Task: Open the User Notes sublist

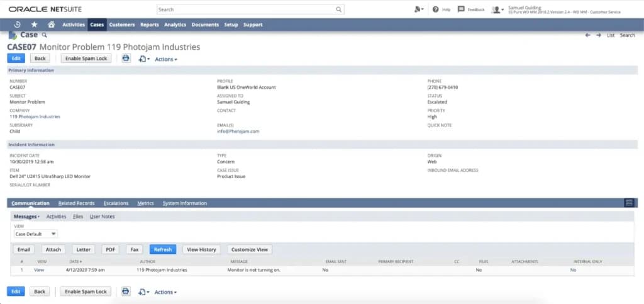Action: coord(103,217)
